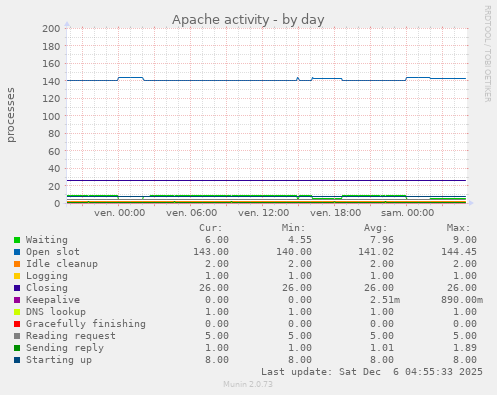Click Open slot max value 144.45

coord(459,252)
